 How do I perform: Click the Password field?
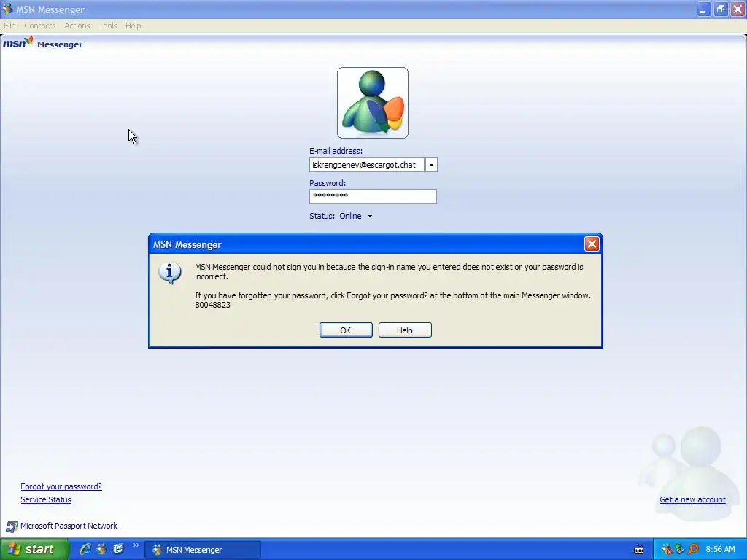point(373,196)
